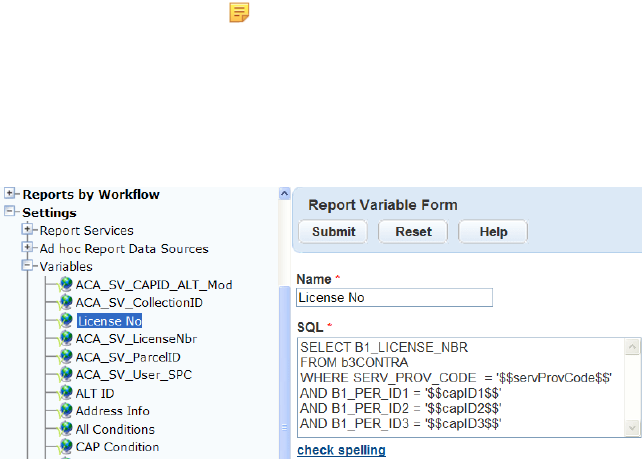Click the tree panel scrollbar thumb
Image resolution: width=642 pixels, height=459 pixels.
[285, 373]
